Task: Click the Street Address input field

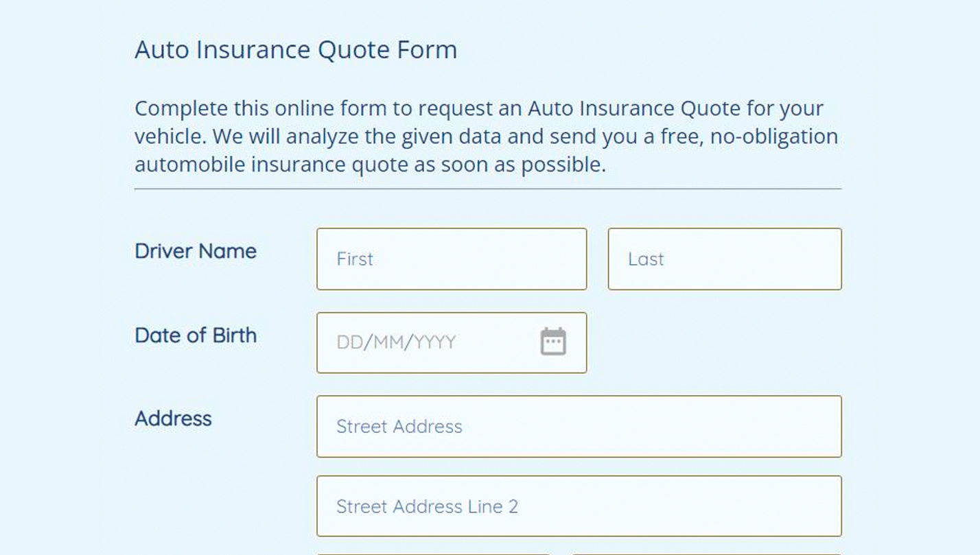Action: pyautogui.click(x=579, y=426)
